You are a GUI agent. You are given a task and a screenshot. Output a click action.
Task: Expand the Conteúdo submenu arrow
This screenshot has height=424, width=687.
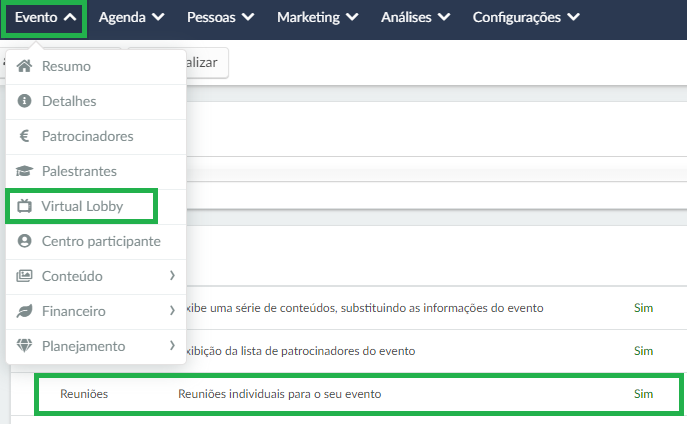click(x=172, y=276)
